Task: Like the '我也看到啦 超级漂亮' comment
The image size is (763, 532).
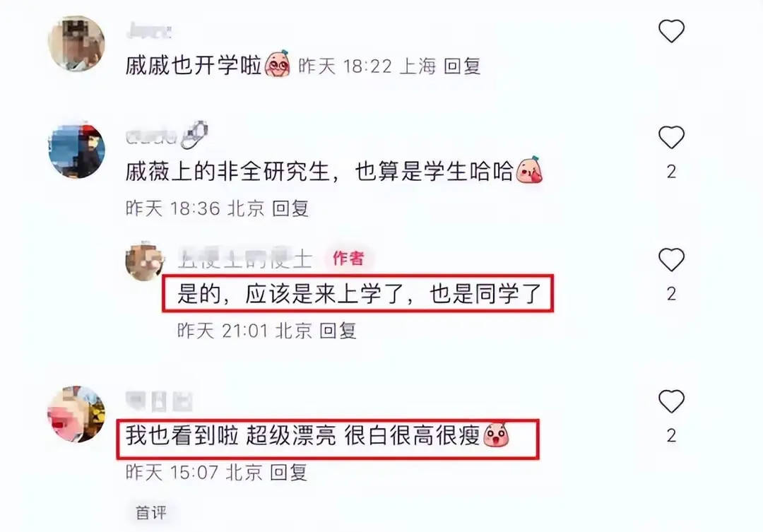Action: [x=672, y=401]
